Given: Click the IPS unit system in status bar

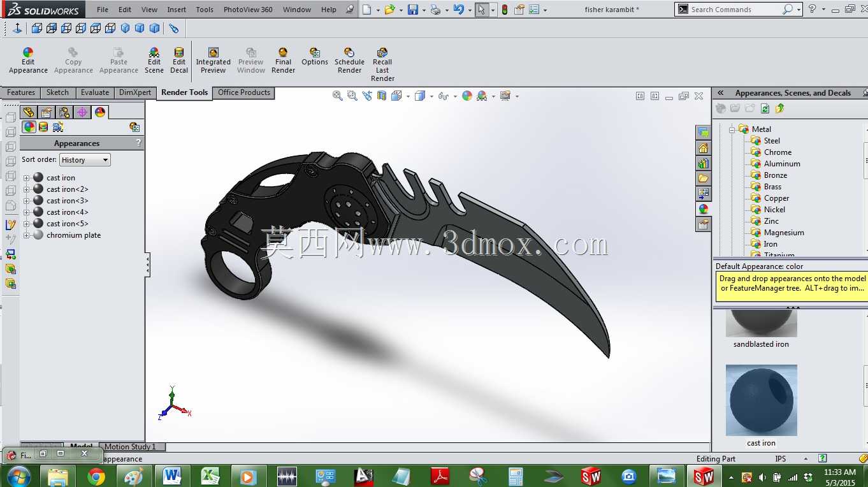Looking at the screenshot, I should [x=781, y=459].
